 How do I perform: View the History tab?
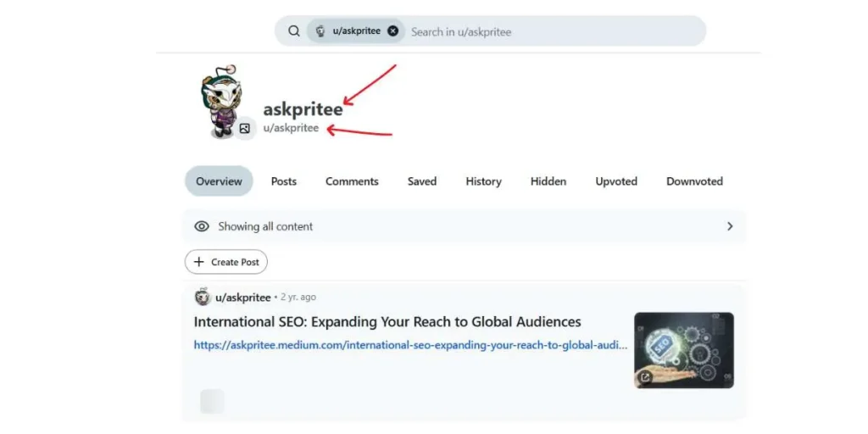coord(483,181)
